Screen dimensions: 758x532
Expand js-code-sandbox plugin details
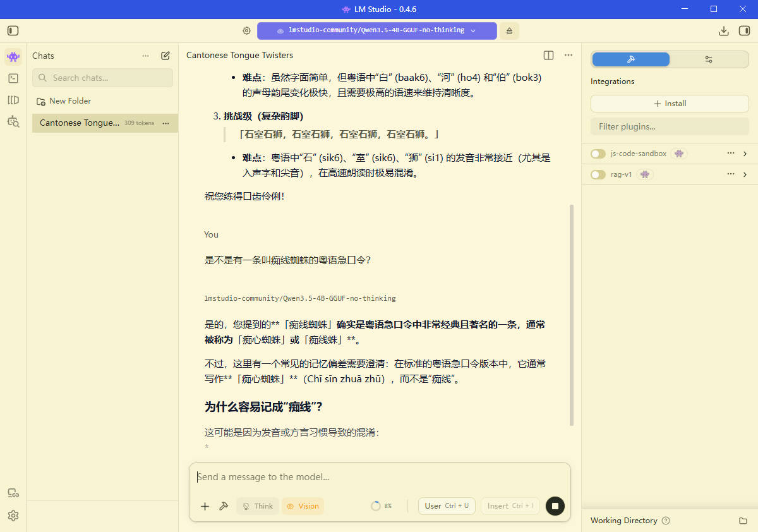pyautogui.click(x=746, y=153)
